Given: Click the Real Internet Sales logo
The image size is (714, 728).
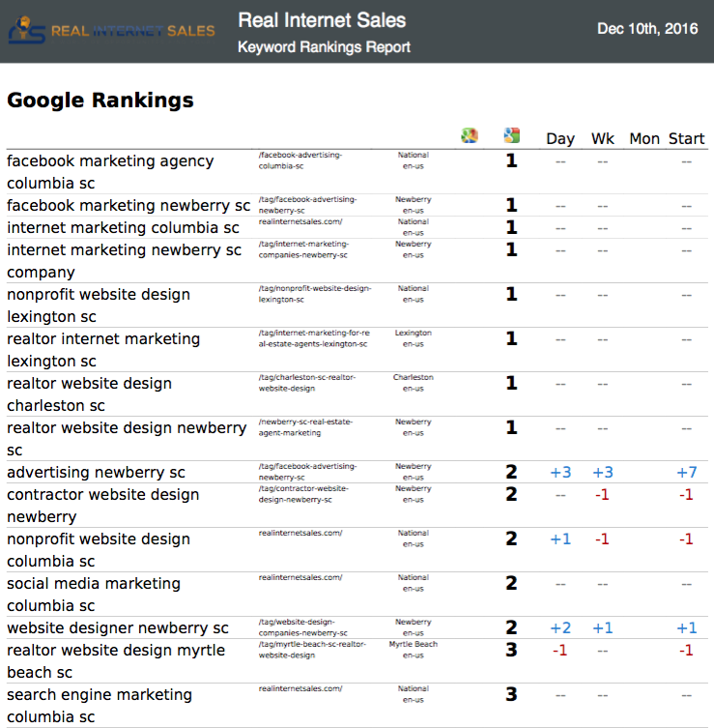Looking at the screenshot, I should [111, 30].
